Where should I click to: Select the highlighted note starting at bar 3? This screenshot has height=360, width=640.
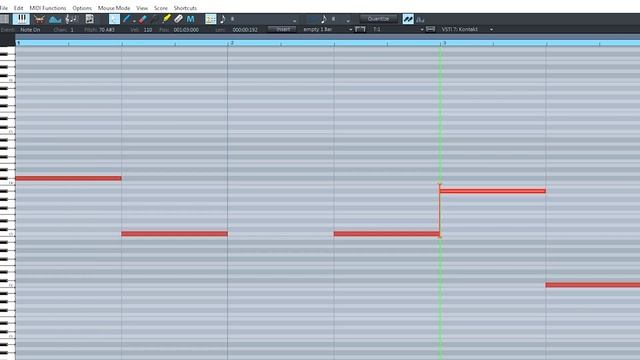pyautogui.click(x=493, y=191)
